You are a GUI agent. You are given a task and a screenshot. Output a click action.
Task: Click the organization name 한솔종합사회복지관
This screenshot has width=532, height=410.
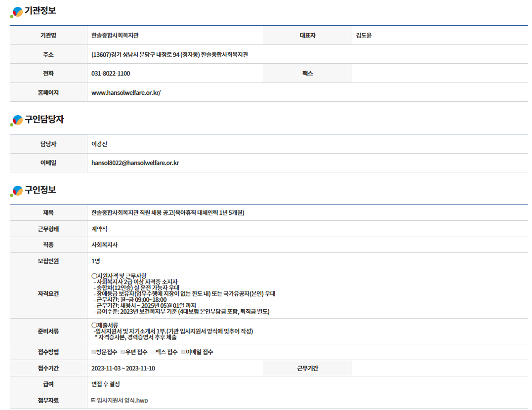118,36
